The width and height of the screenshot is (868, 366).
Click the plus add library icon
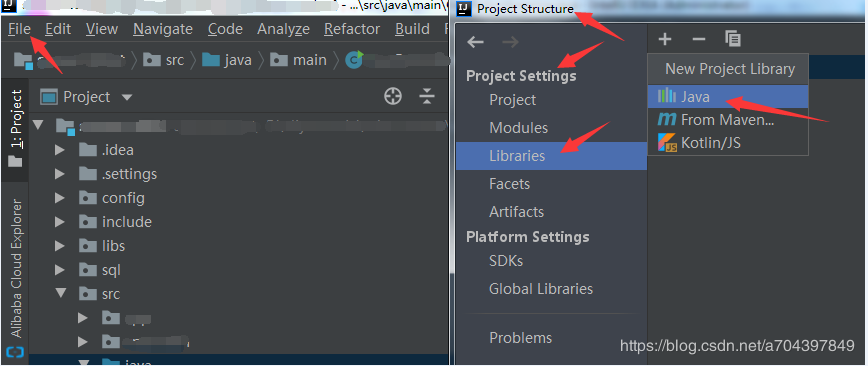point(665,39)
